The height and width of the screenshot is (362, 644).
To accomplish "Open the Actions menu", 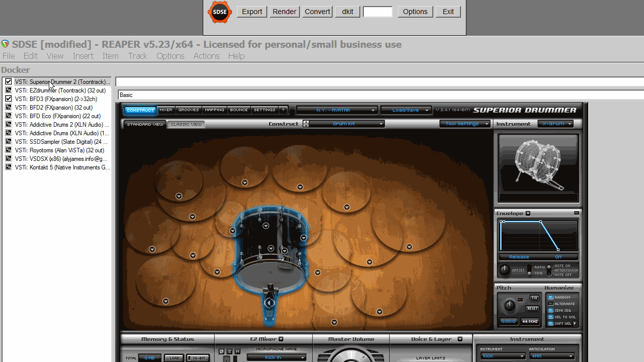I will click(206, 56).
